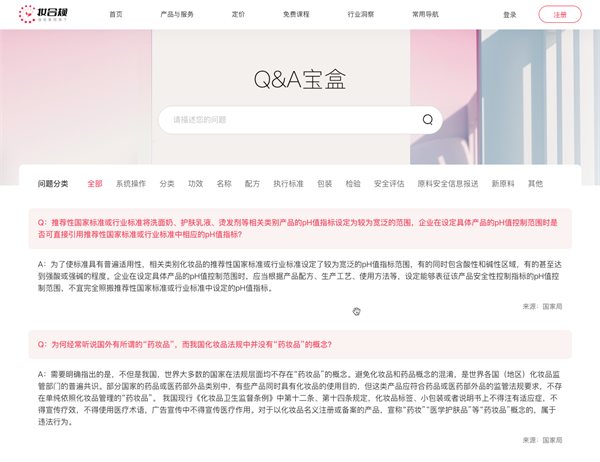
Task: Open the 首页 nav item
Action: pos(116,15)
